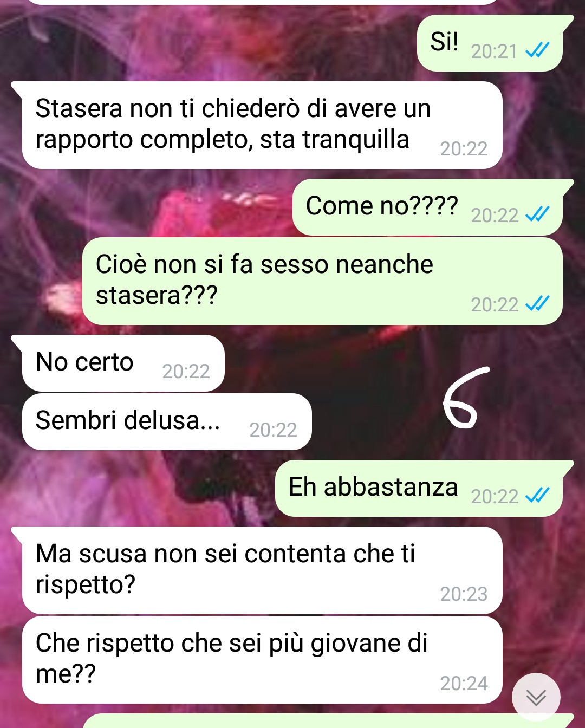Tap the white handwritten number 6 annotation
This screenshot has height=728, width=585.
465,396
